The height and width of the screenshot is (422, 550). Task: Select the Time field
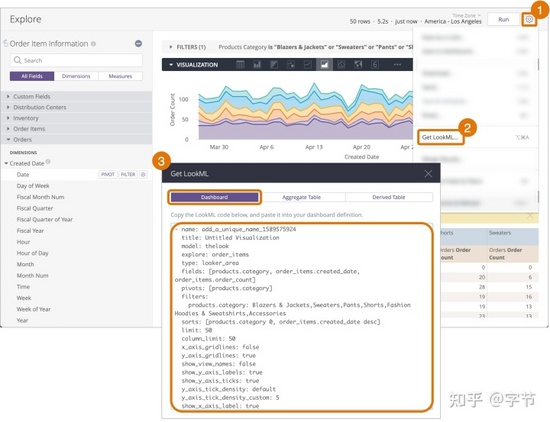click(23, 287)
